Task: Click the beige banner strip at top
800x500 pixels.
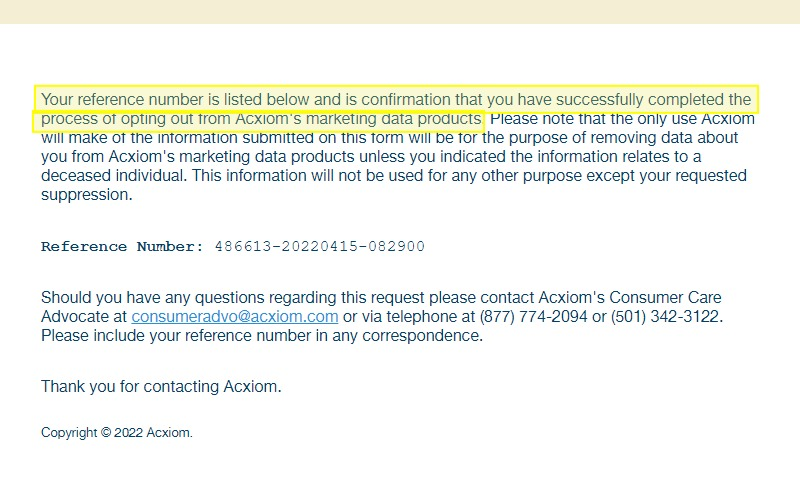Action: coord(400,12)
